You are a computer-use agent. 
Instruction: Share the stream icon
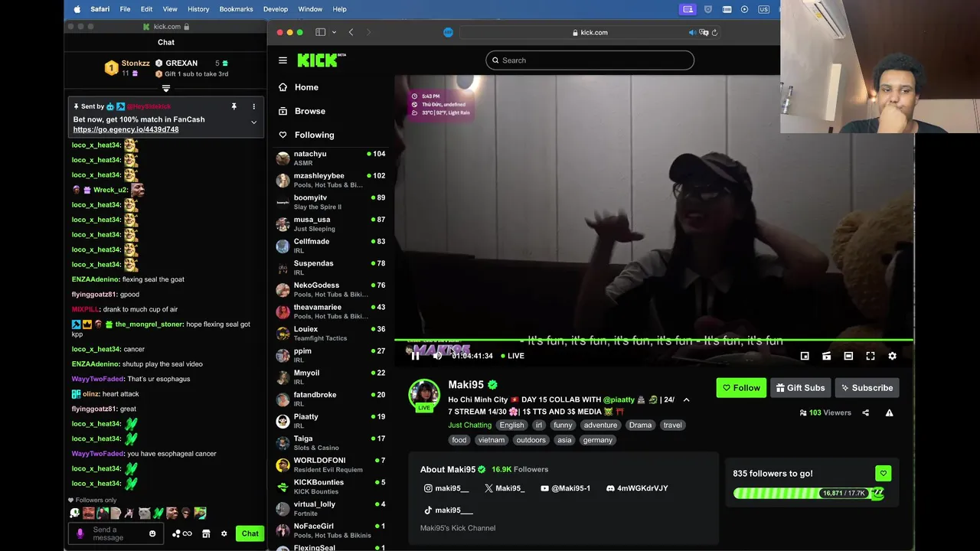866,412
